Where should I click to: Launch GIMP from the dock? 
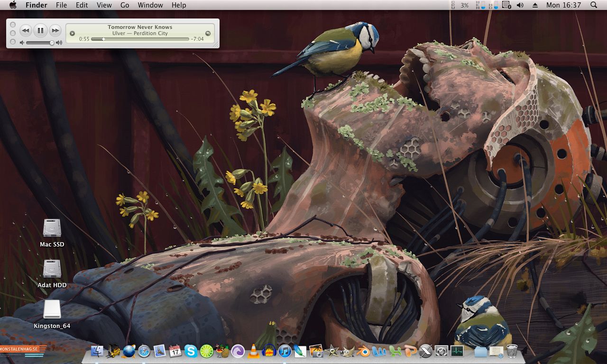click(x=348, y=351)
